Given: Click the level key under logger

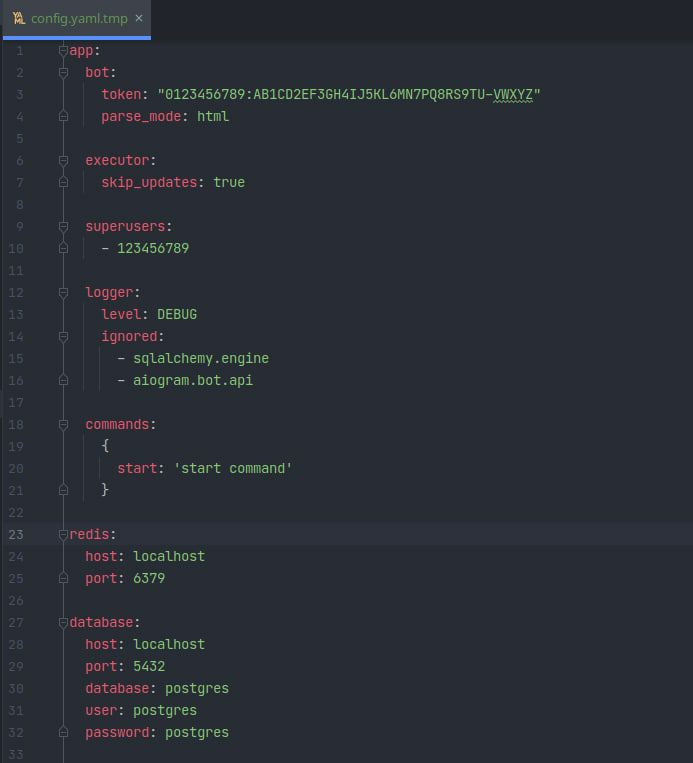Looking at the screenshot, I should click(x=121, y=314).
